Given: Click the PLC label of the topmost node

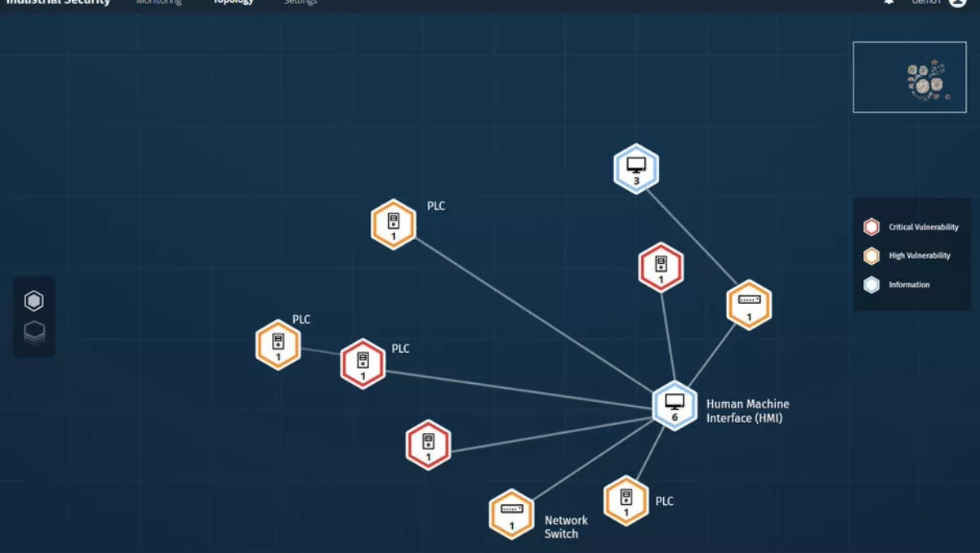Looking at the screenshot, I should 436,206.
